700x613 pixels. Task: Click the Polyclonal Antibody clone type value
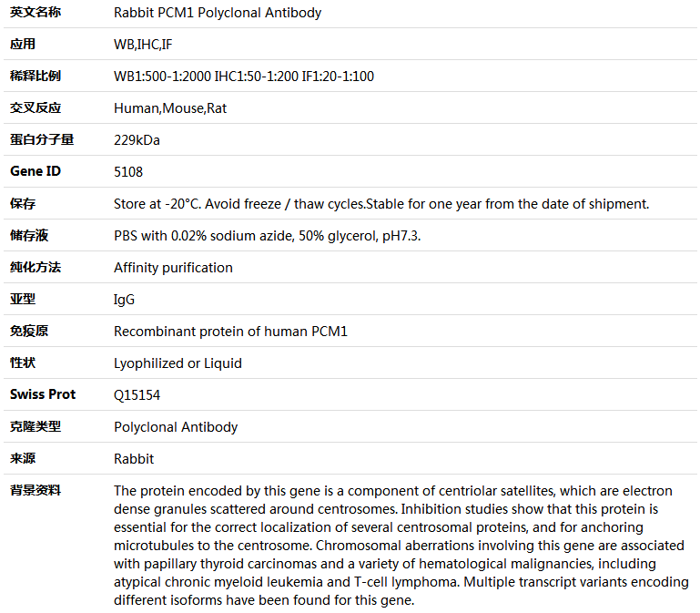point(176,427)
